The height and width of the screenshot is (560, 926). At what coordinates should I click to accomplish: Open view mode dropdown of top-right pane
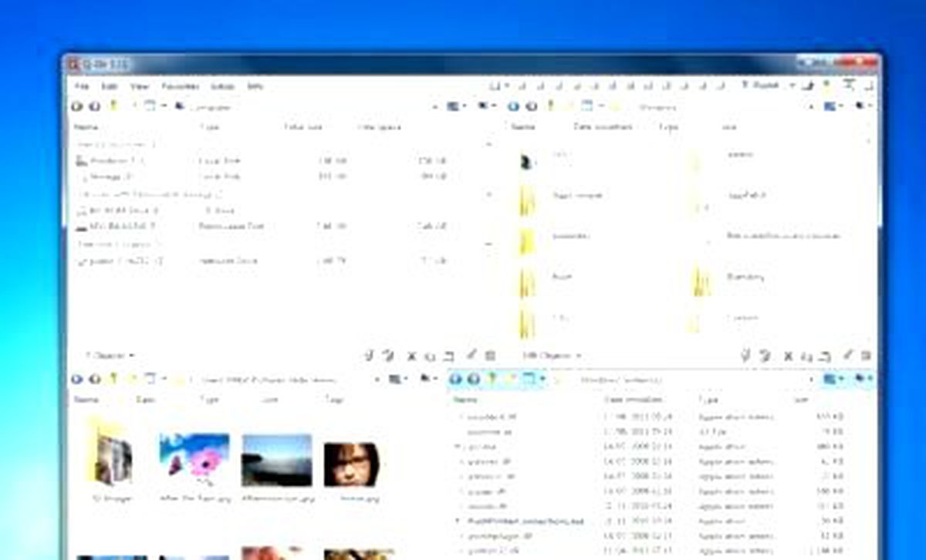pyautogui.click(x=832, y=106)
